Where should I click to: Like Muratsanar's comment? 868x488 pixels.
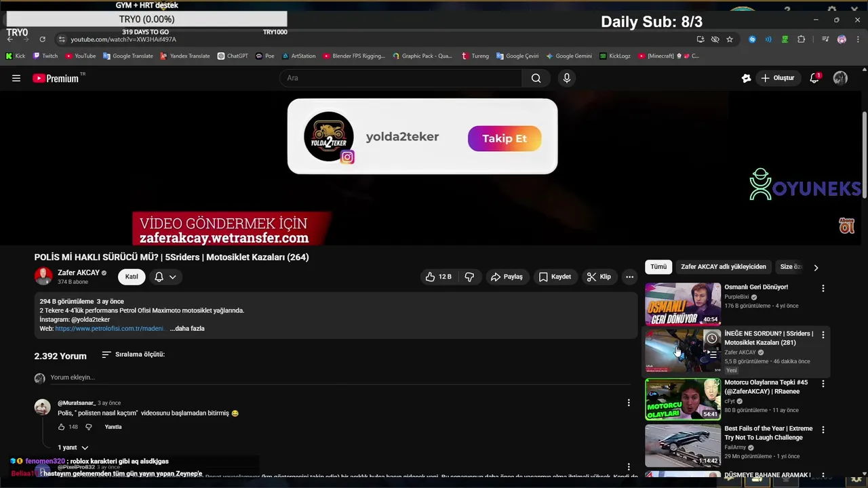[x=61, y=427]
